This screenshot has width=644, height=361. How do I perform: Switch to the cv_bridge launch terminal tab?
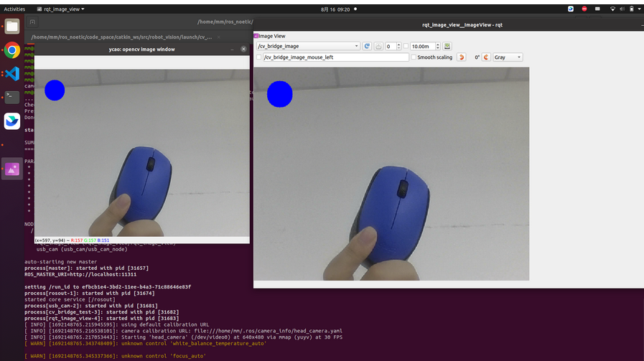click(122, 37)
